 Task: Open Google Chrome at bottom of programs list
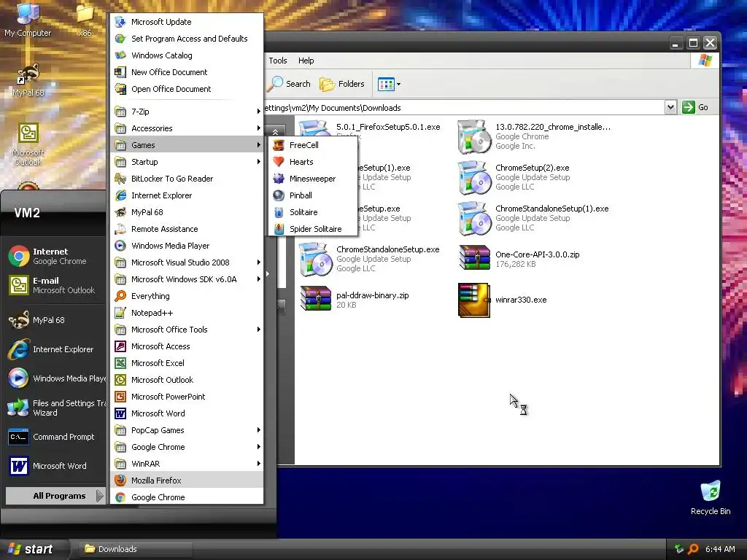tap(187, 497)
